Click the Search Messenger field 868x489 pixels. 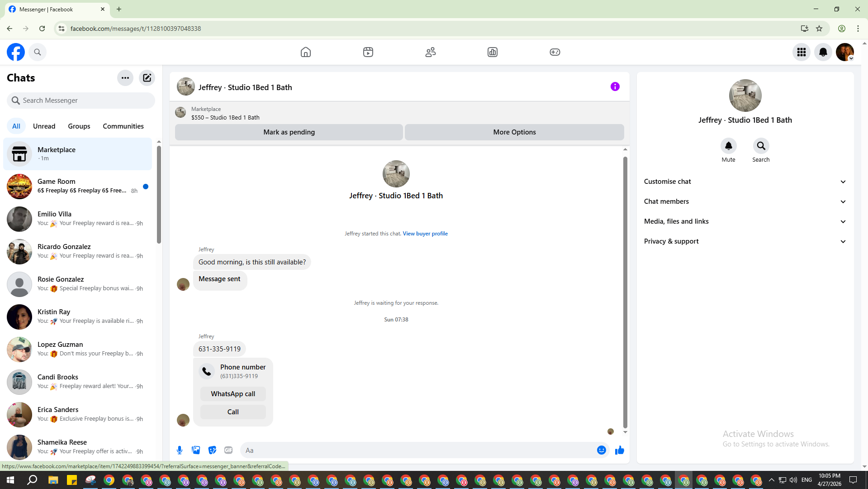[x=81, y=101]
